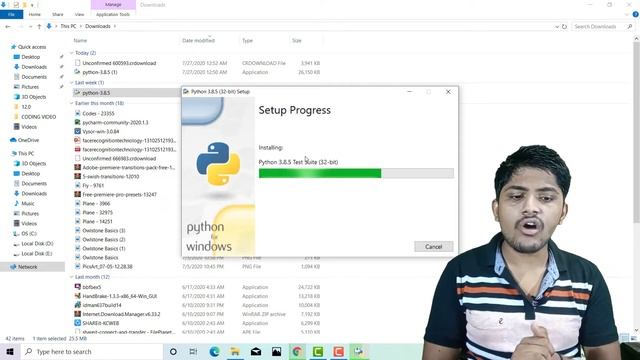
Task: Go up one folder level
Action: (39, 26)
